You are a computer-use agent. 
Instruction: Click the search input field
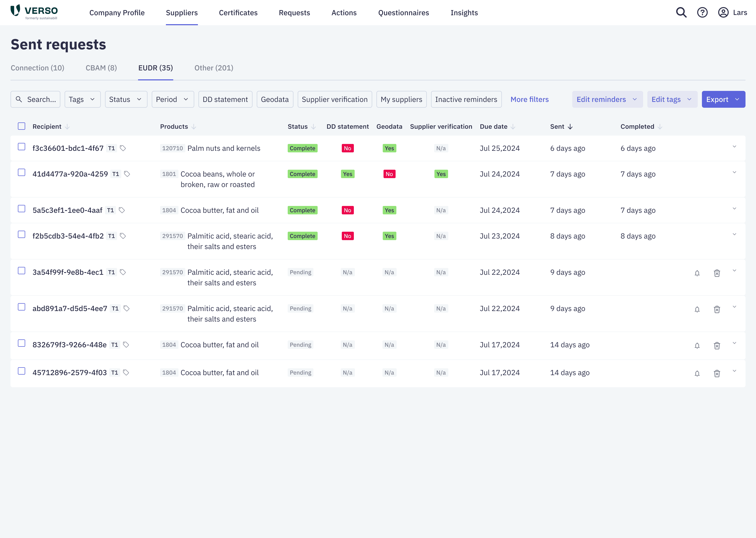pyautogui.click(x=35, y=99)
